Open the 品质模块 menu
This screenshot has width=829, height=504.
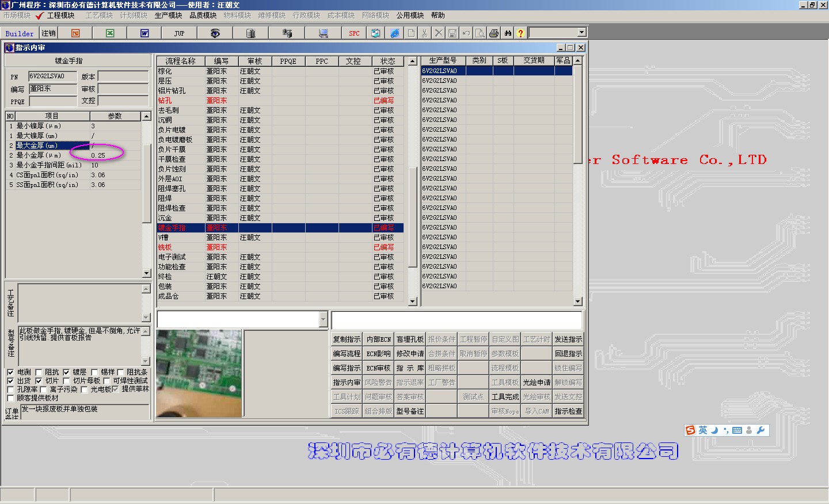pyautogui.click(x=203, y=16)
